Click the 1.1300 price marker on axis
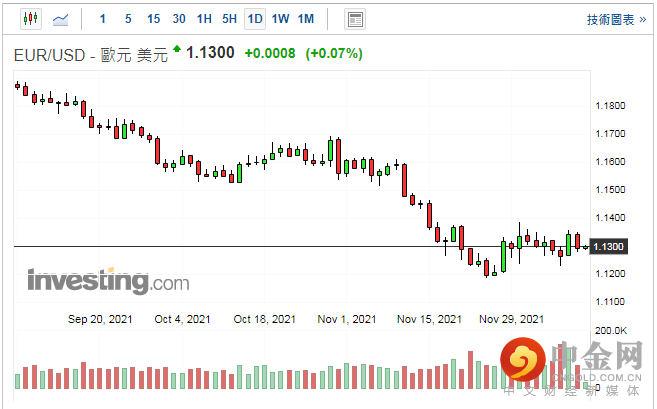The image size is (657, 409). pyautogui.click(x=609, y=246)
